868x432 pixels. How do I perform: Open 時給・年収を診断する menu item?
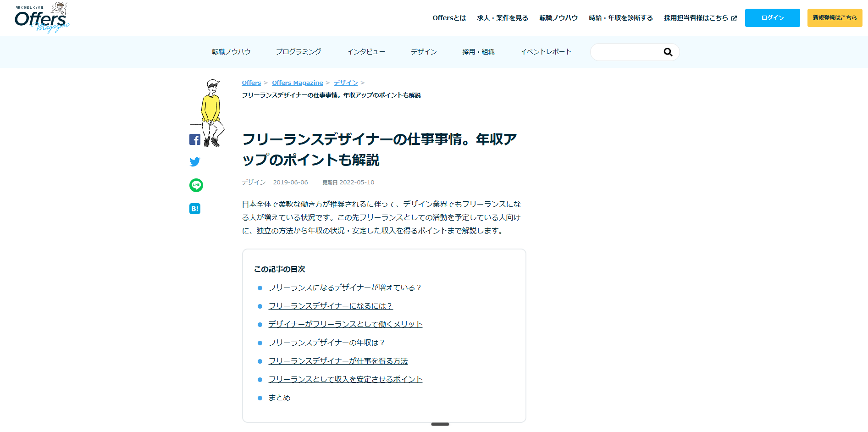click(x=621, y=18)
